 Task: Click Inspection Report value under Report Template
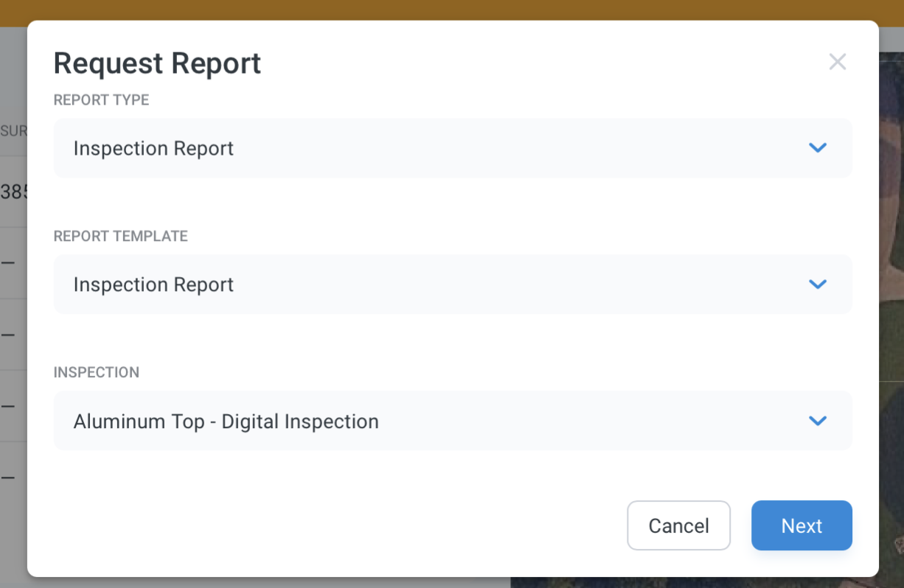click(x=153, y=285)
